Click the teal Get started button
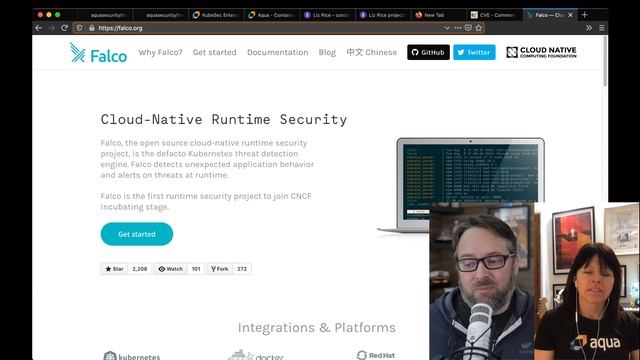Image resolution: width=640 pixels, height=360 pixels. 137,234
